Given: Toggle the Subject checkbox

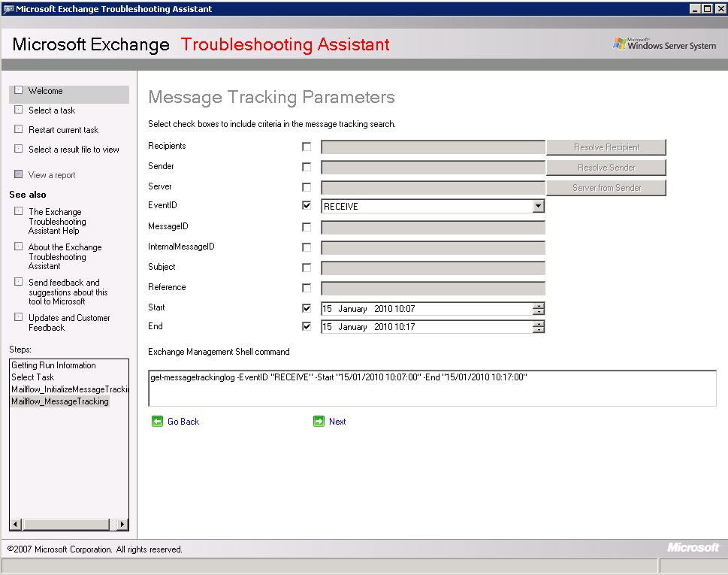Looking at the screenshot, I should pyautogui.click(x=307, y=268).
